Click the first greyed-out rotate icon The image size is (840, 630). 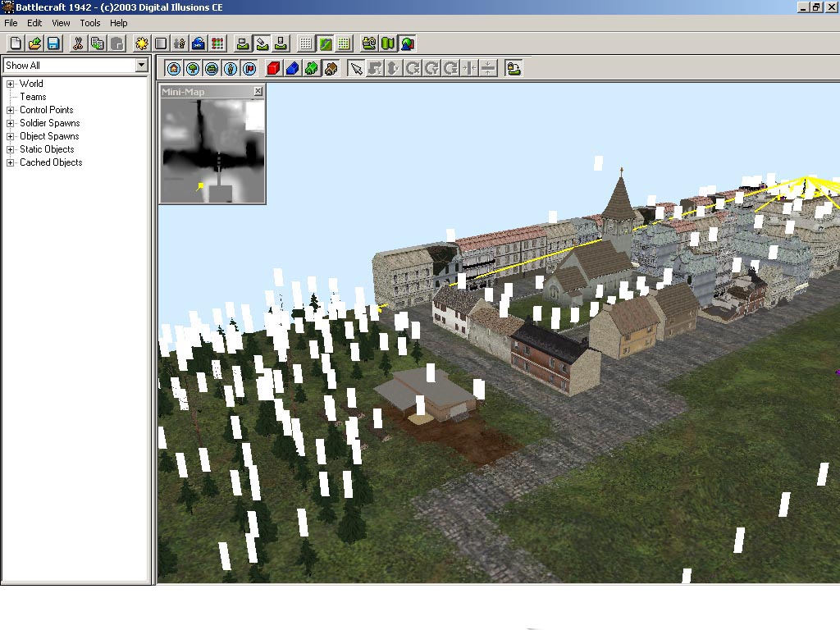[x=413, y=69]
